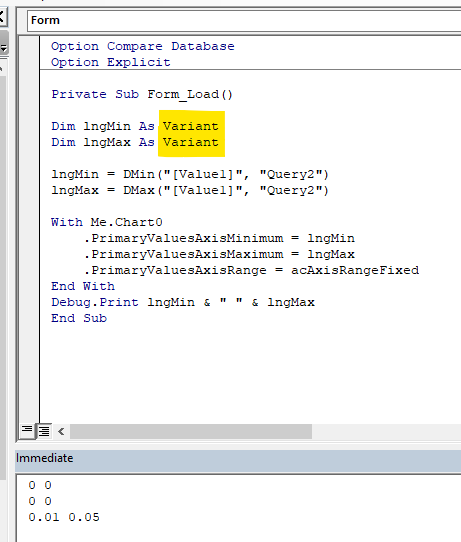Click the highlighted Variant on lngMax line
The width and height of the screenshot is (461, 542).
pos(191,142)
